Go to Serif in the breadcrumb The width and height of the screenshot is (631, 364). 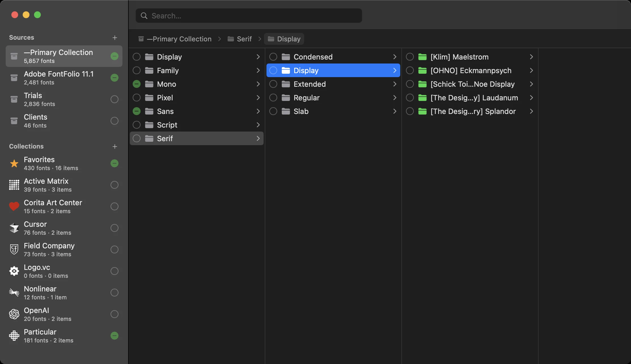tap(240, 39)
